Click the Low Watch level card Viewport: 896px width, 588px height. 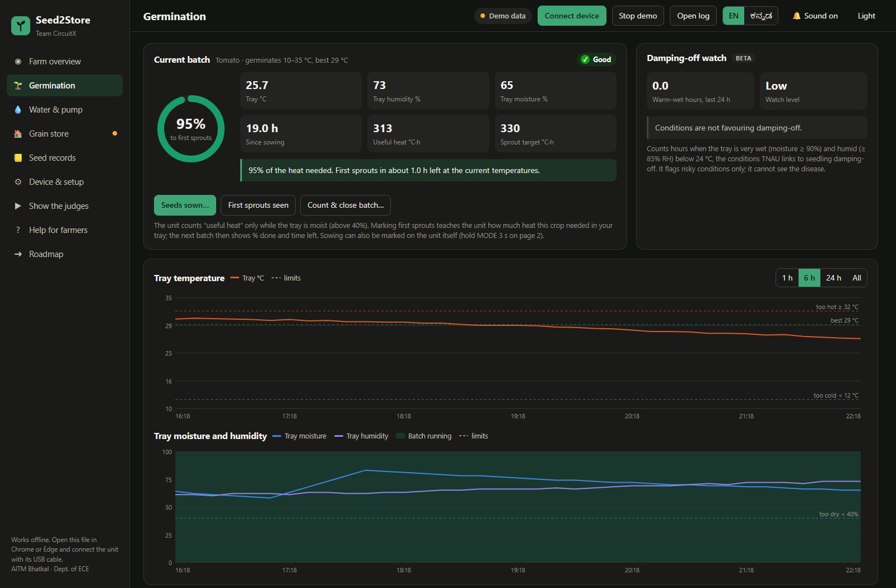(814, 91)
